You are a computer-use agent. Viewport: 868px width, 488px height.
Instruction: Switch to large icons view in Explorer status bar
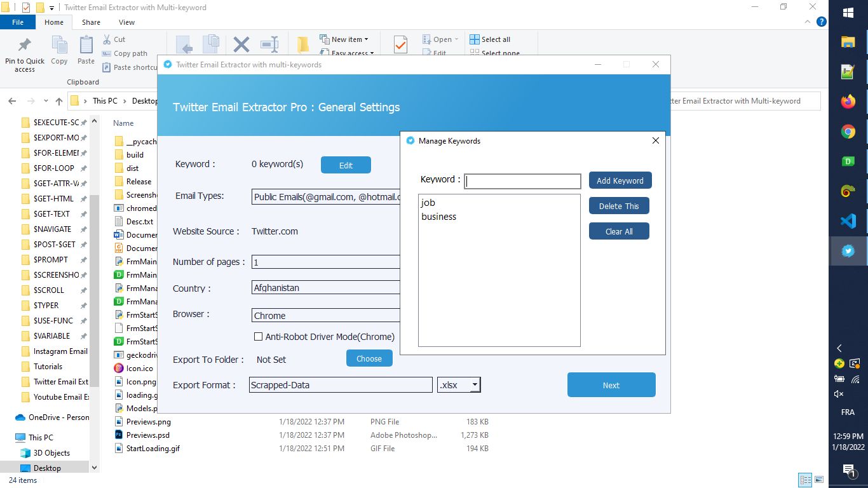pyautogui.click(x=819, y=480)
